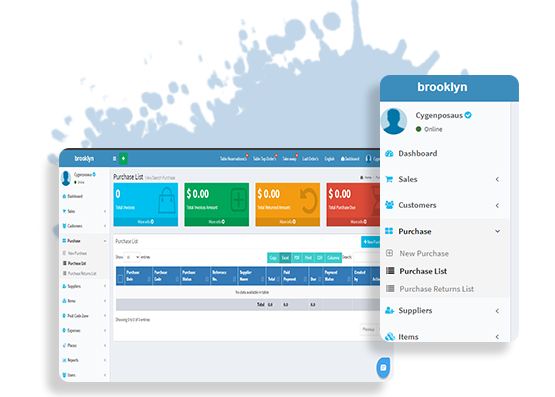The image size is (555, 397).
Task: Open the Show entries dropdown
Action: pos(132,257)
